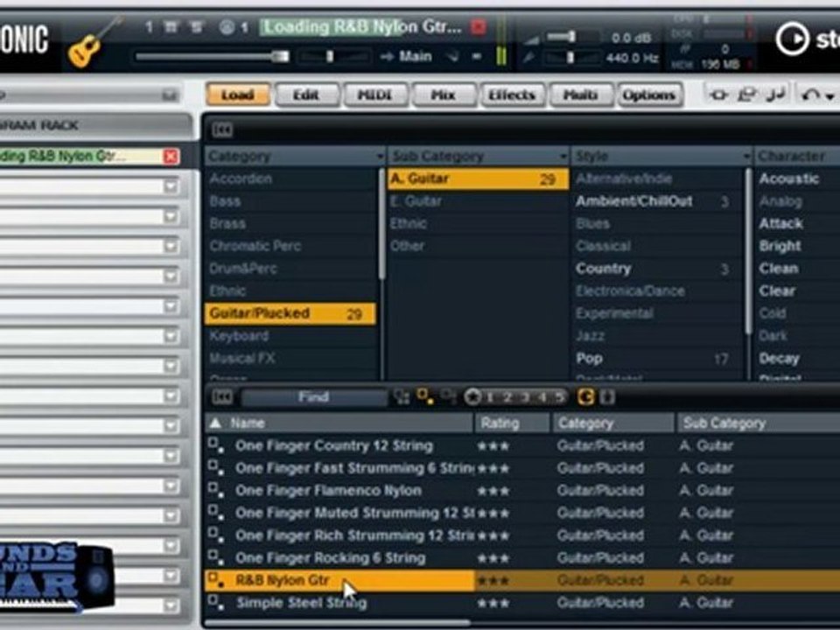Select Bright character filter
Viewport: 840px width, 630px height.
tap(798, 247)
